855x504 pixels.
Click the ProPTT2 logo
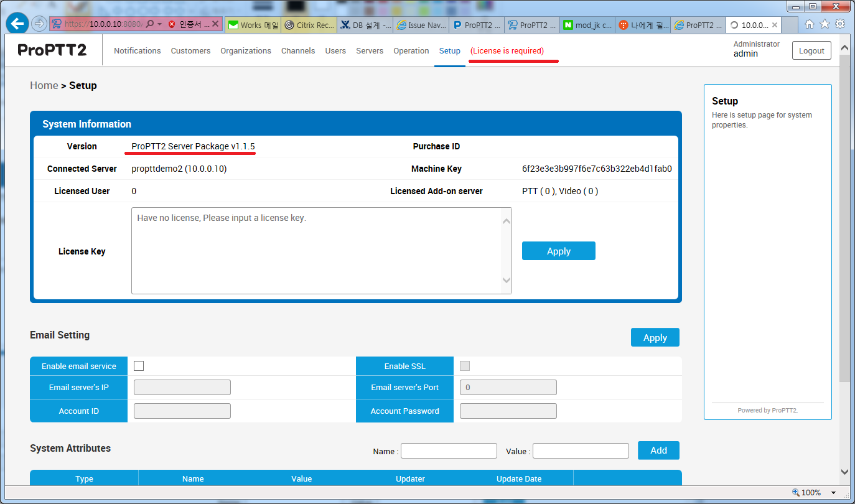(52, 50)
